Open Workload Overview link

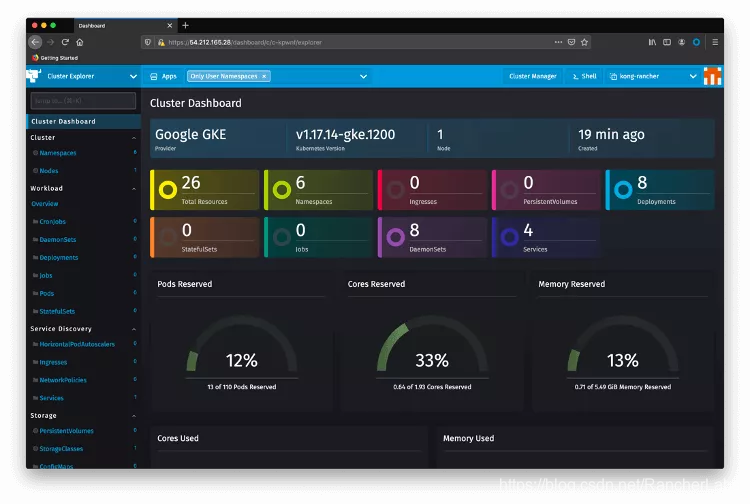point(44,204)
